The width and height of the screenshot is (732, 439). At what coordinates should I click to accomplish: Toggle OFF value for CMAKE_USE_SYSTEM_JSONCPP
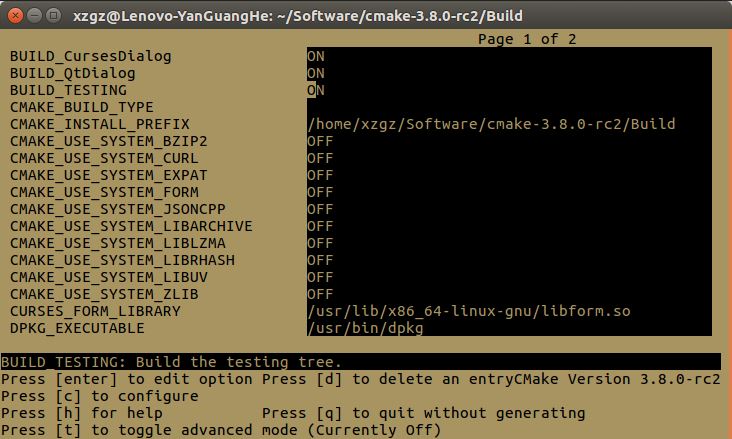pyautogui.click(x=320, y=209)
